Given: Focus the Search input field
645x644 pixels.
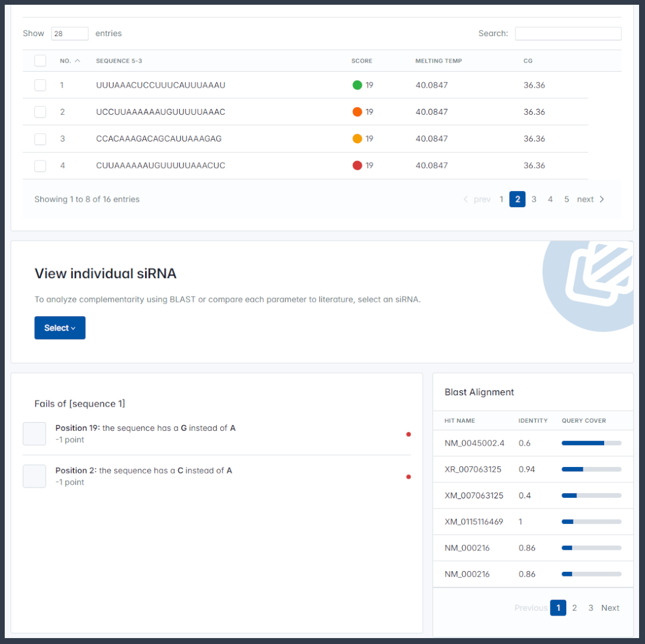Looking at the screenshot, I should tap(568, 34).
